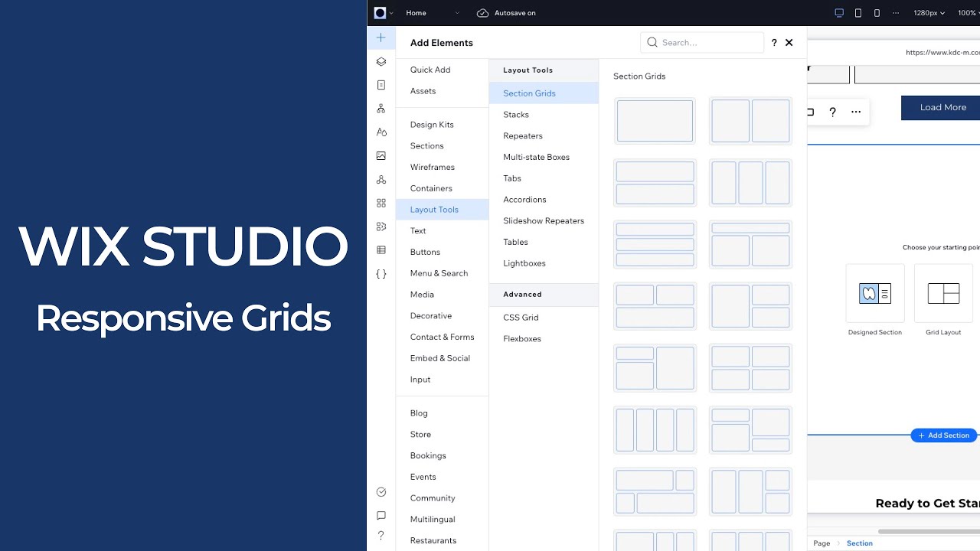Screen dimensions: 980x551
Task: Select Quick Add category
Action: (x=430, y=70)
